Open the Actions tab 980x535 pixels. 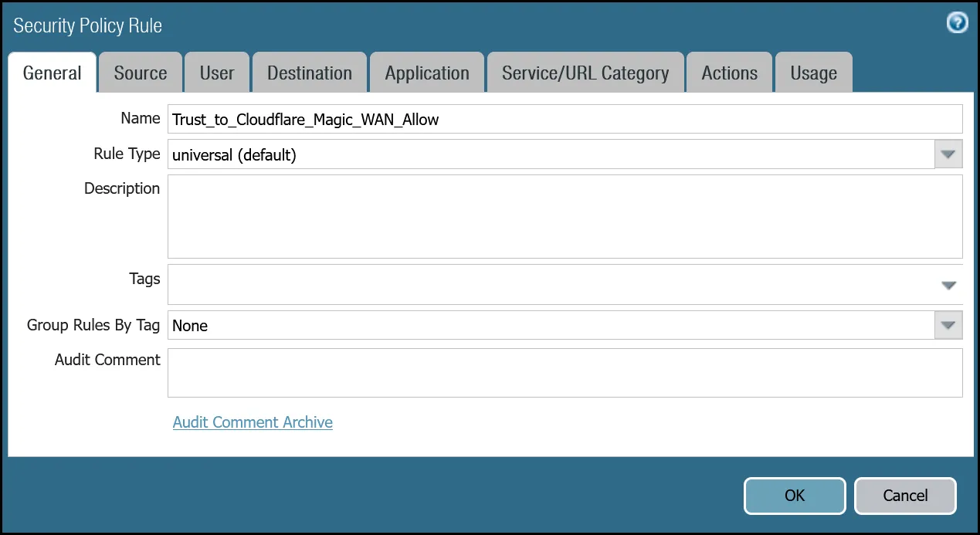[x=729, y=73]
